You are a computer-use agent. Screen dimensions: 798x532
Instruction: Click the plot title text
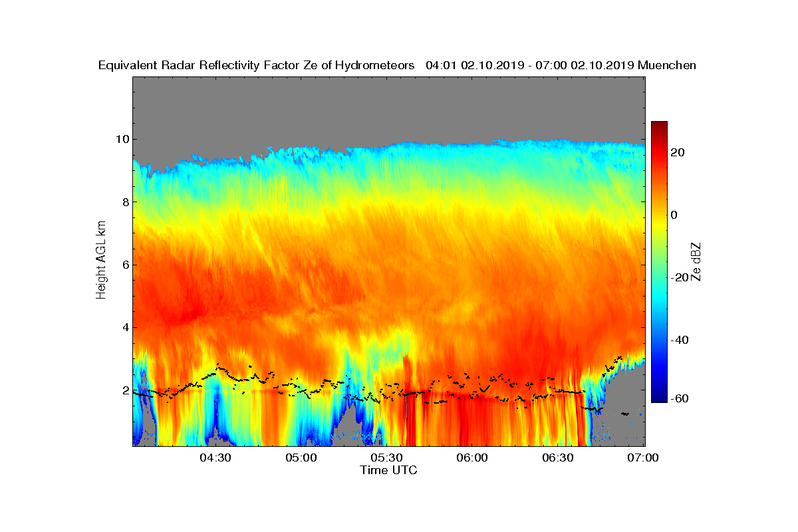[397, 65]
